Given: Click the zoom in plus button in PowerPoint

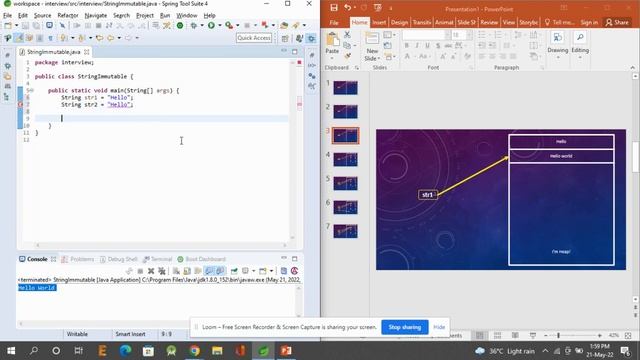Looking at the screenshot, I should tap(600, 336).
